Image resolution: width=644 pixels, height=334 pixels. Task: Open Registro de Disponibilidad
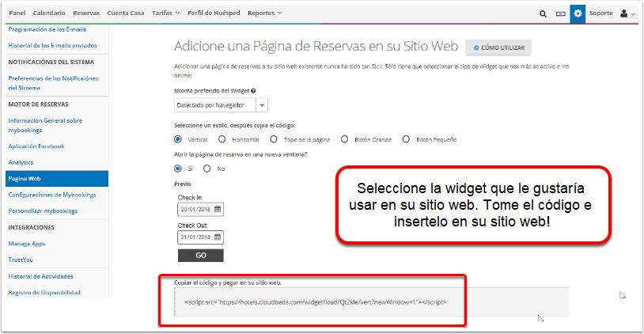click(x=44, y=293)
